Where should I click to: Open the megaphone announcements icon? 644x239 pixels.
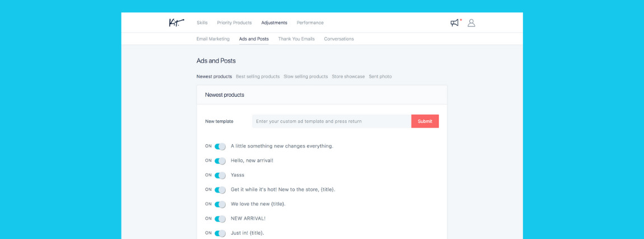tap(455, 23)
